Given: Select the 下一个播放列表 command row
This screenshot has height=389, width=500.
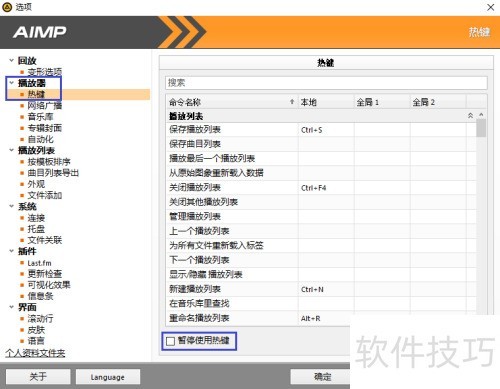Looking at the screenshot, I should (x=321, y=260).
